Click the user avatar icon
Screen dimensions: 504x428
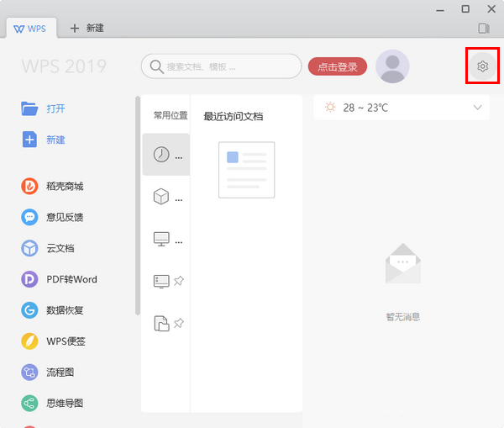pos(392,66)
